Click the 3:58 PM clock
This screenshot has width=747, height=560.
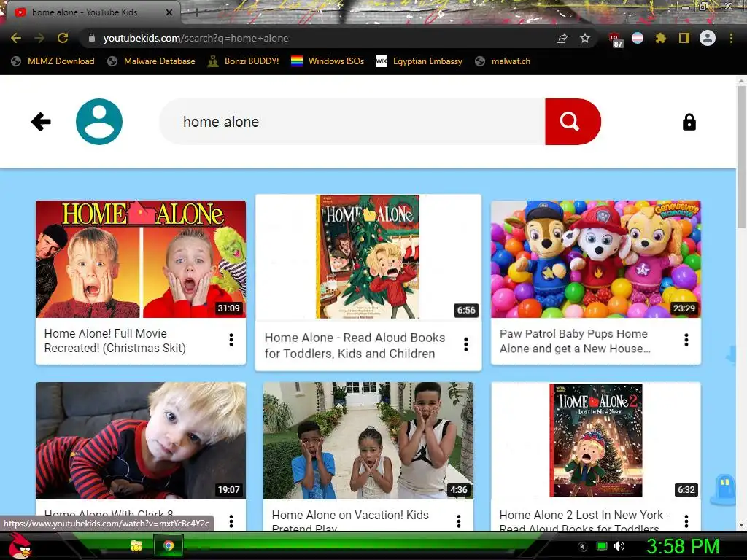682,546
